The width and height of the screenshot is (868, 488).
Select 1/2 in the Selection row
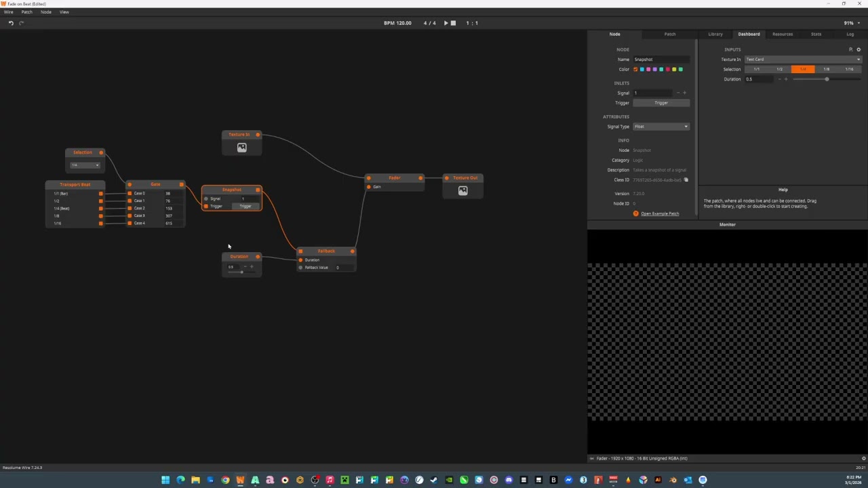pos(779,69)
